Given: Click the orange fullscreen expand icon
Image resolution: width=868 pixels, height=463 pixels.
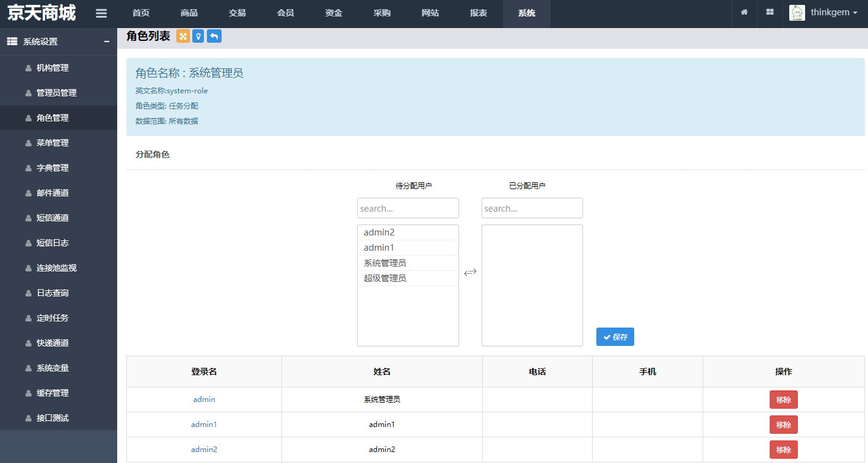Looking at the screenshot, I should pyautogui.click(x=183, y=36).
